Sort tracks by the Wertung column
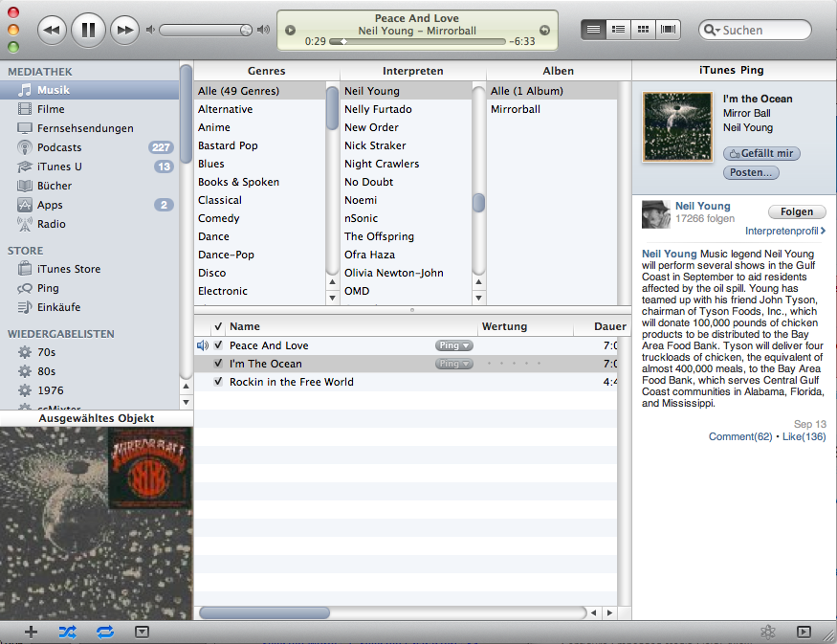Image resolution: width=837 pixels, height=644 pixels. tap(525, 326)
